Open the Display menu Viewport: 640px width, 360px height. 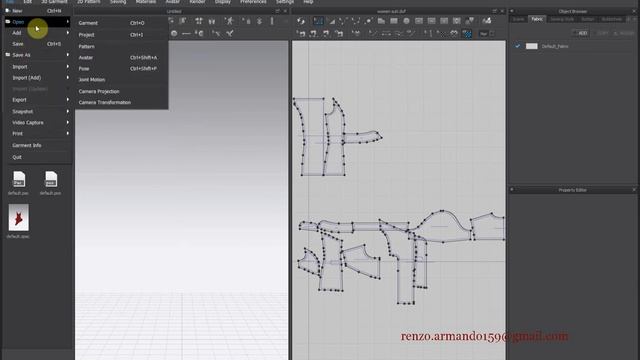(x=223, y=2)
